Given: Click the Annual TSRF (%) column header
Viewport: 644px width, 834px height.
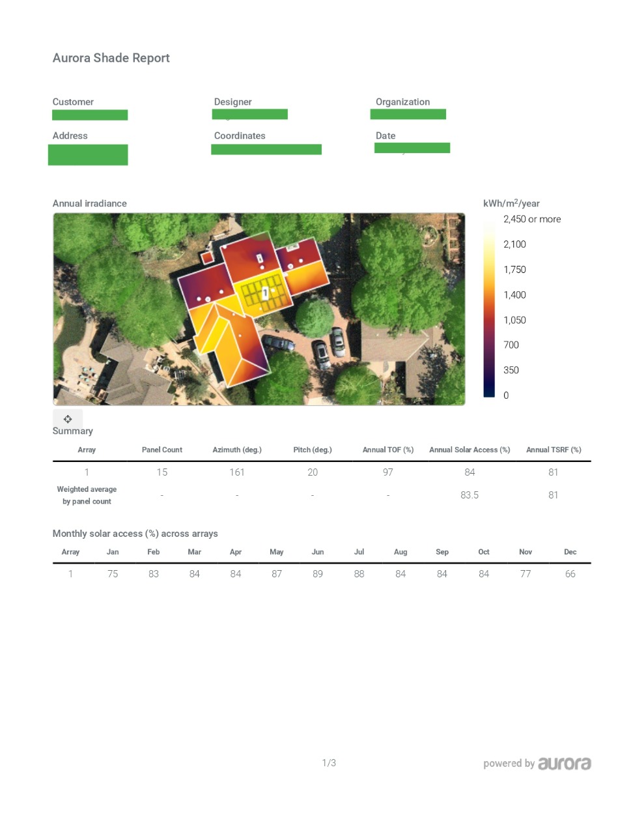Looking at the screenshot, I should click(553, 450).
